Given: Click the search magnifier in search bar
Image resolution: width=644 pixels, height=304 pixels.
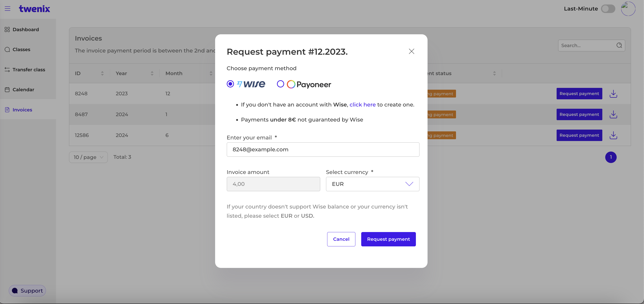Looking at the screenshot, I should tap(619, 45).
